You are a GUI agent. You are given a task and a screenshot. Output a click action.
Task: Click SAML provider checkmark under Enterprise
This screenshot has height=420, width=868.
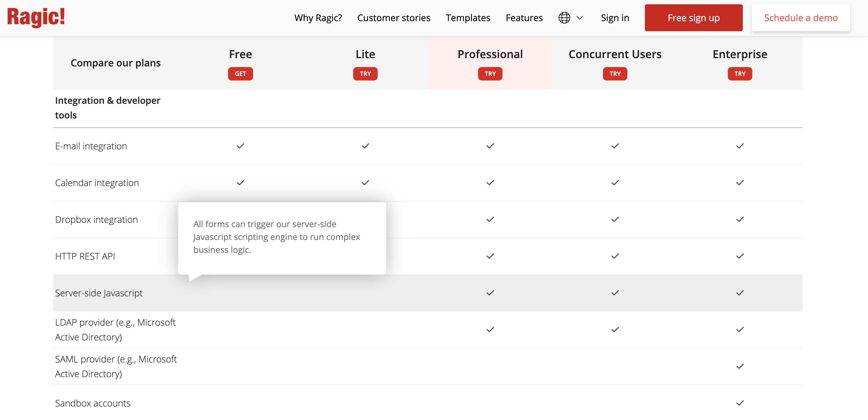pos(740,366)
